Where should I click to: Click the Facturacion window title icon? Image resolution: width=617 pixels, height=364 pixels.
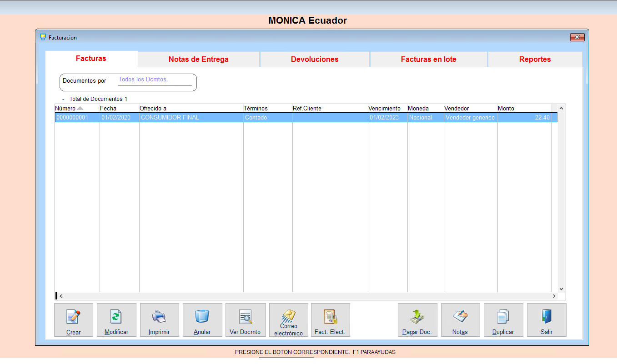tap(43, 37)
